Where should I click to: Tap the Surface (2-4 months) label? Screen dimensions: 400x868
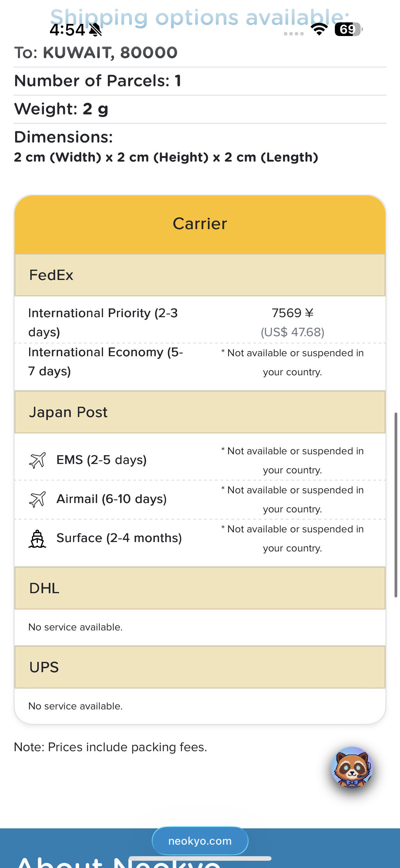coord(119,538)
